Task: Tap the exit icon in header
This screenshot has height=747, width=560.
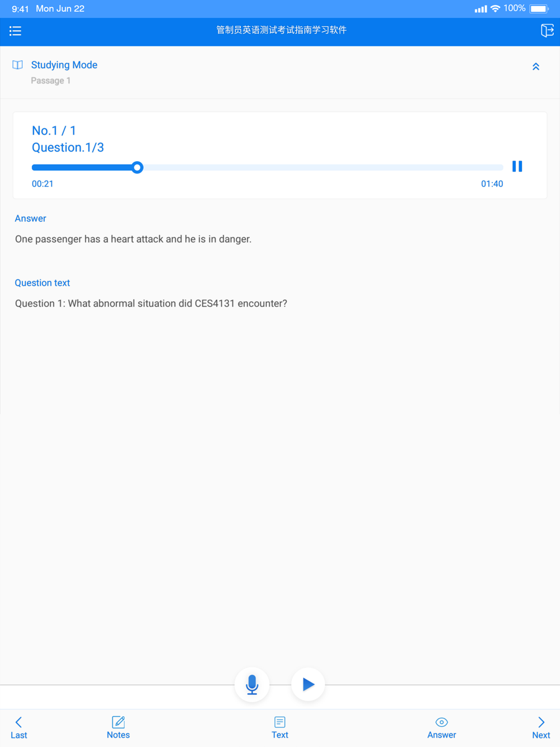Action: [x=547, y=31]
